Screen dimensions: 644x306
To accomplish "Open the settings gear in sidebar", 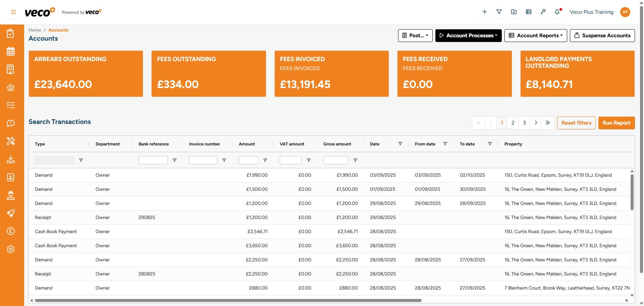I will (x=11, y=249).
